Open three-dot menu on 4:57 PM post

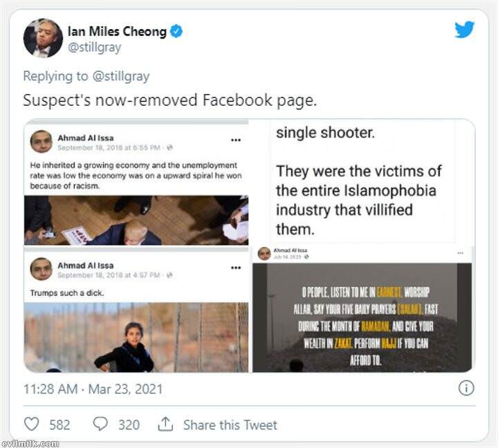coord(236,267)
